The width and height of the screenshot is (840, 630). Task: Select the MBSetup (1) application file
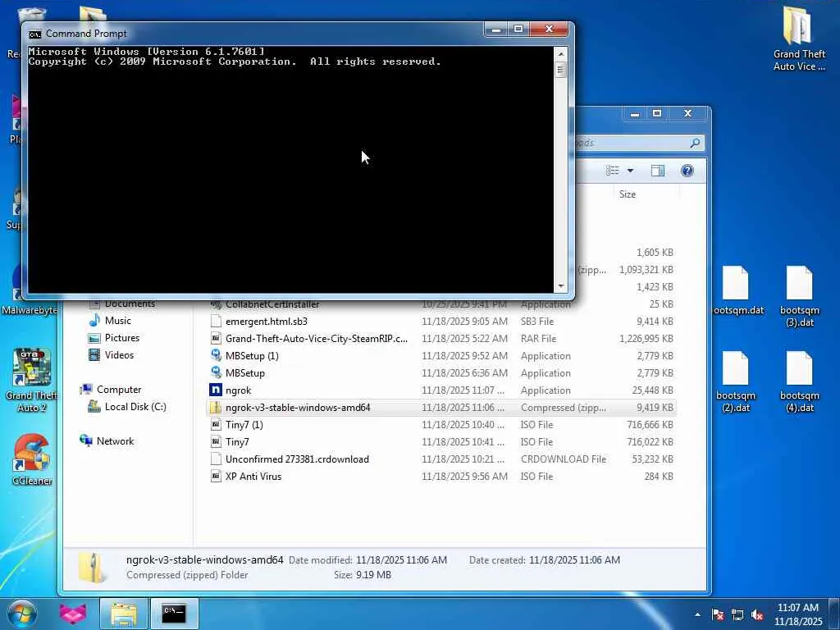(441, 356)
